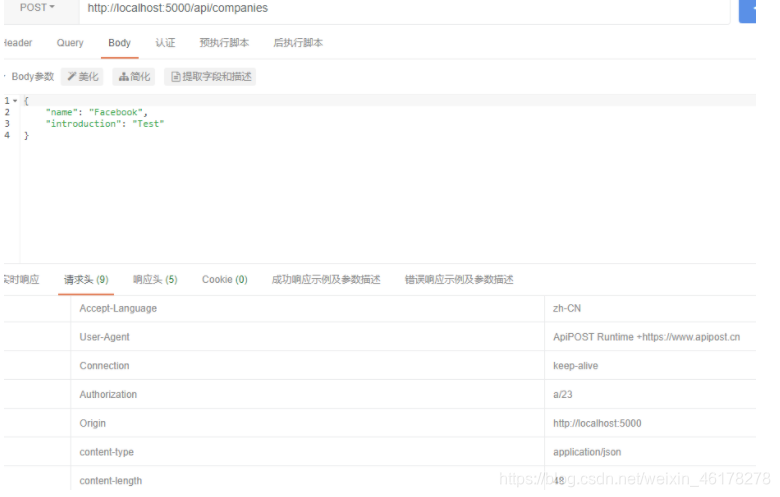Click the keep-alive value

pos(576,366)
